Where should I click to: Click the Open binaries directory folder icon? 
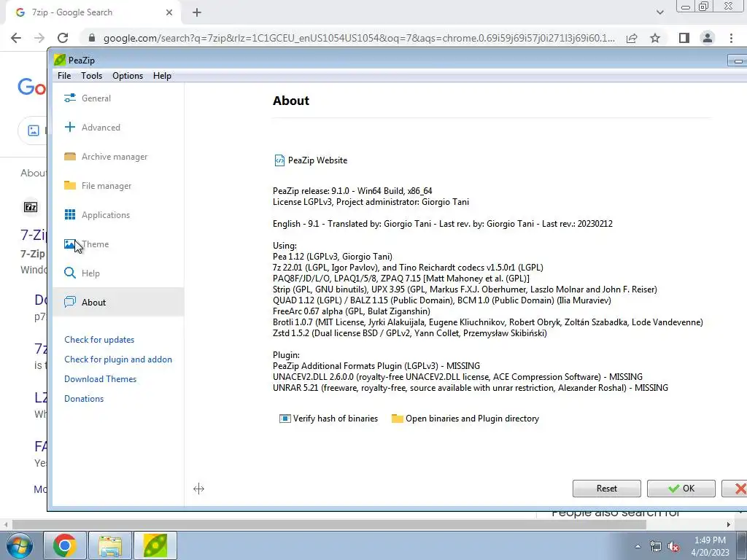click(398, 419)
